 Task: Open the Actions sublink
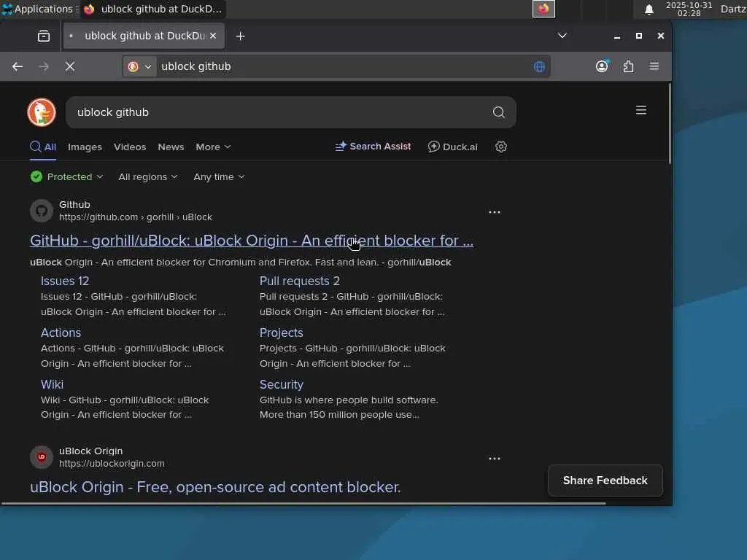tap(61, 332)
